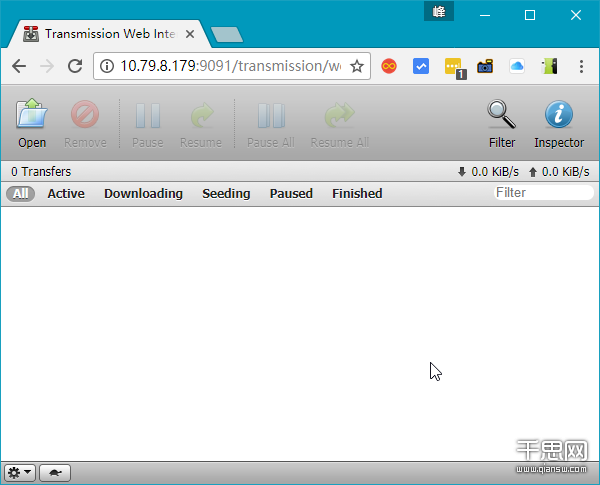
Task: Click yellow extension with badge 1
Action: tap(455, 68)
